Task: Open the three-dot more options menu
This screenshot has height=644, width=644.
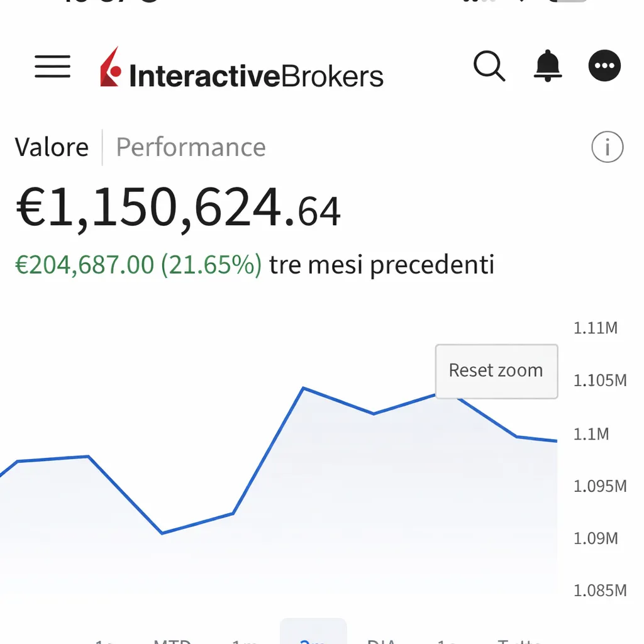Action: 604,66
